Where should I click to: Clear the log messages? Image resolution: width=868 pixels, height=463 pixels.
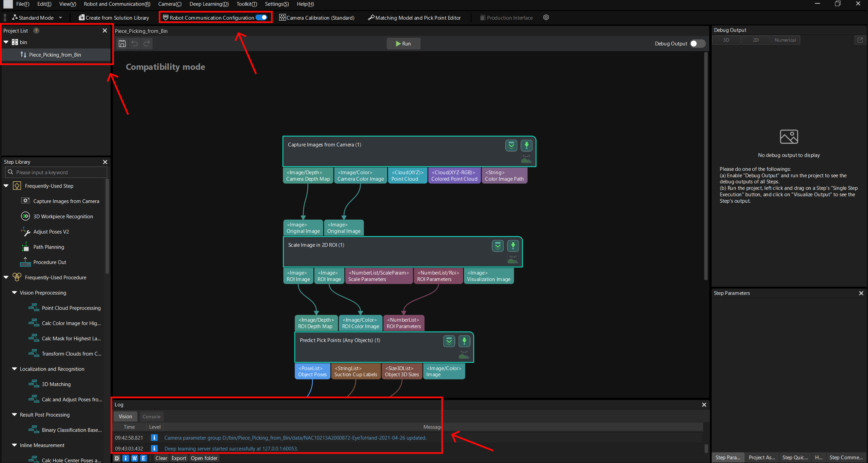161,458
